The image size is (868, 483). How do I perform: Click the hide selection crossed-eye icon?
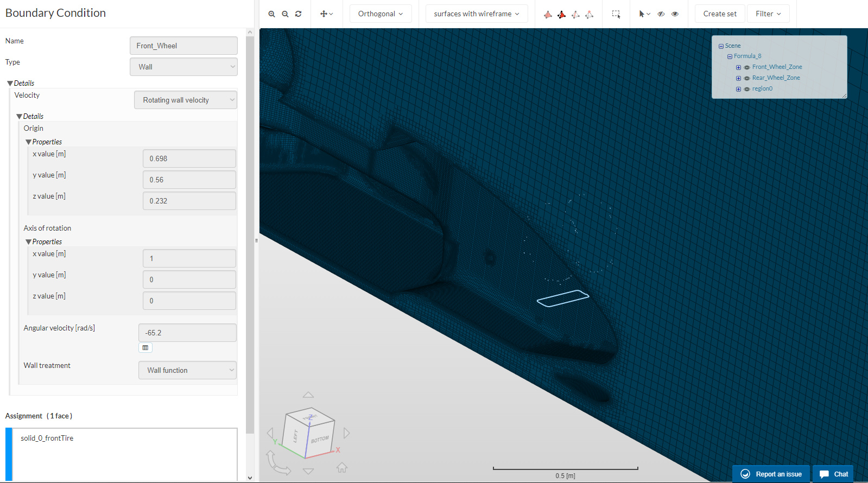tap(661, 14)
